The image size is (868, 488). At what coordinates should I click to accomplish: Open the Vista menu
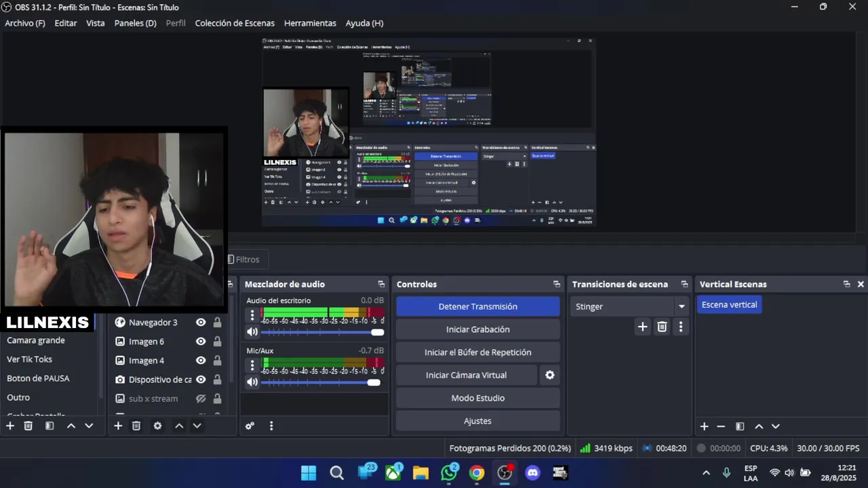click(x=96, y=23)
